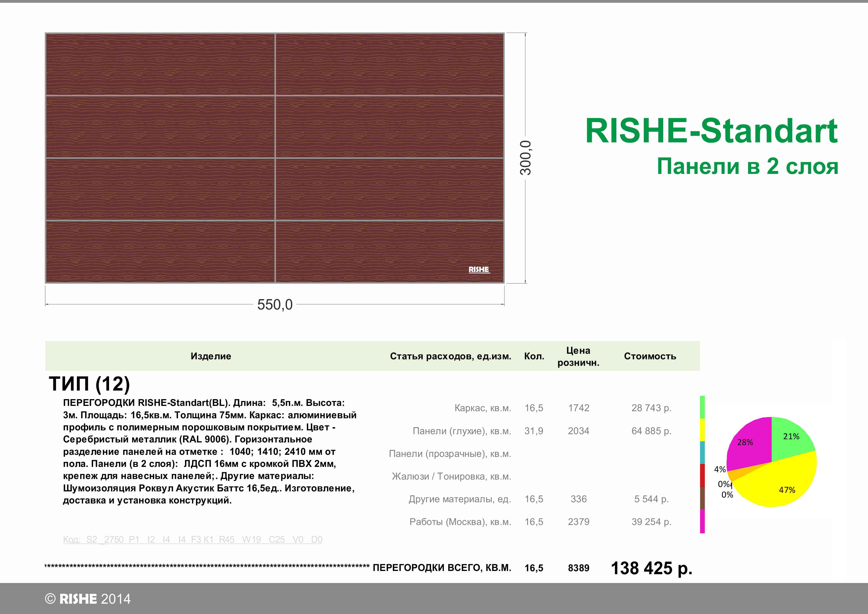Screen dimensions: 868x614
Task: Click the height dimension '300,0'
Action: click(526, 158)
